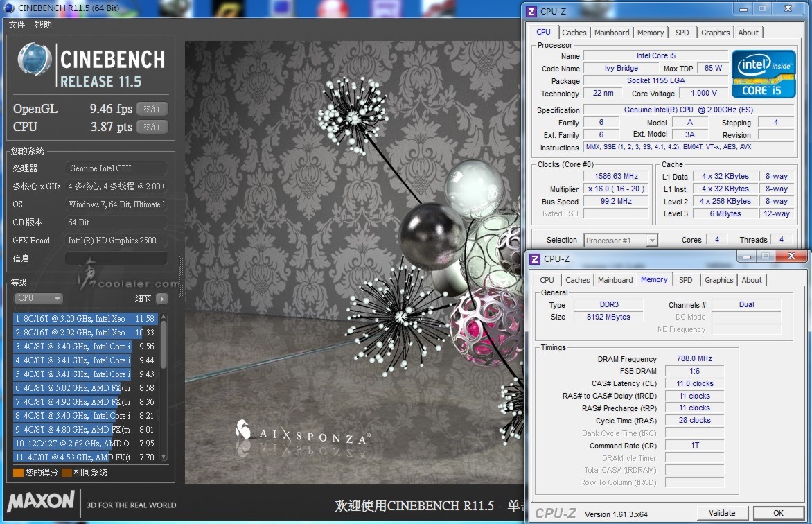Select ranking row 1, Intel Xeon 11.58
This screenshot has height=524, width=812.
pyautogui.click(x=85, y=319)
